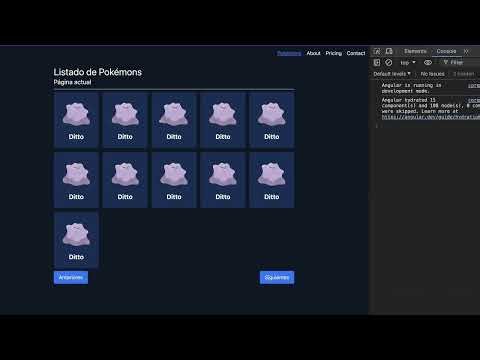
Task: Open the Pokemons link in the navbar
Action: click(x=289, y=53)
